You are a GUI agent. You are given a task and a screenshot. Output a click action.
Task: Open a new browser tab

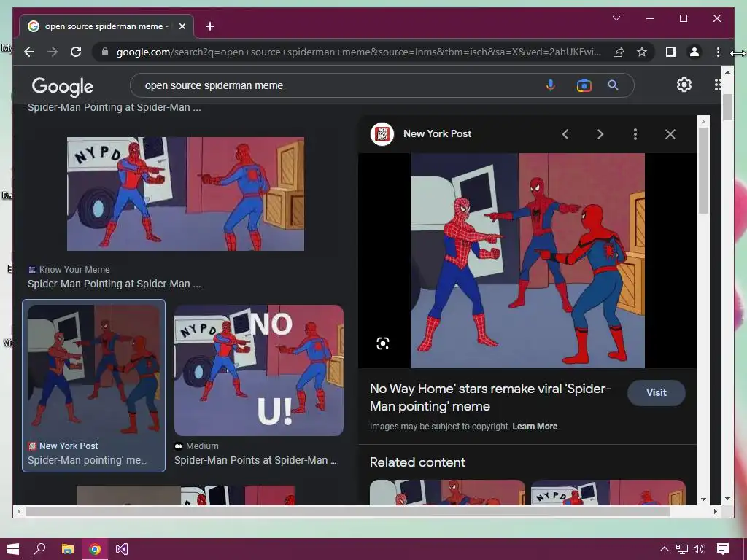(210, 26)
